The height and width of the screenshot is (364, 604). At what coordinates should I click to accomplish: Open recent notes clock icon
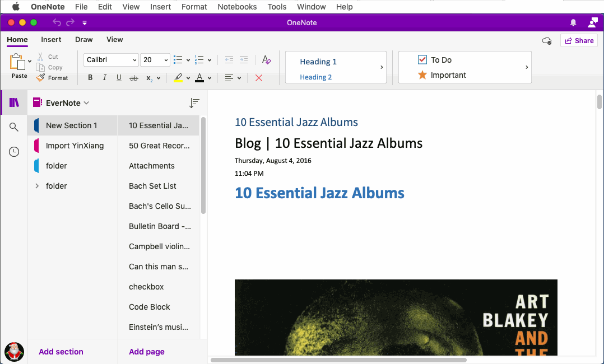(14, 152)
